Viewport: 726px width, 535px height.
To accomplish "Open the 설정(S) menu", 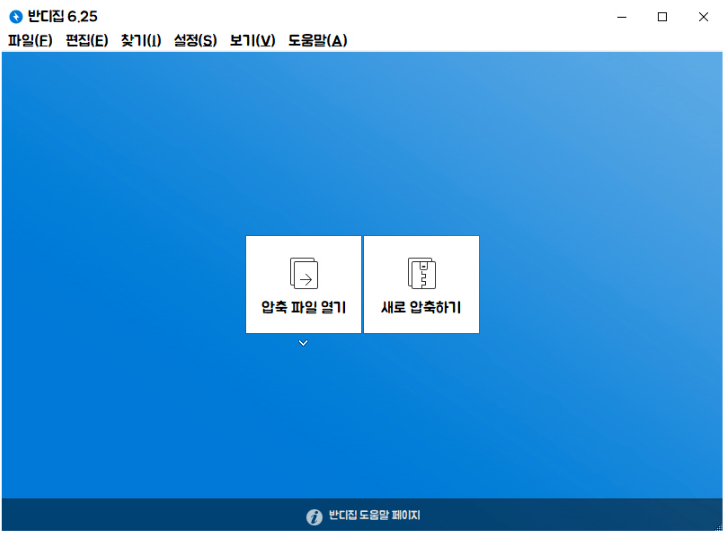I will [x=195, y=40].
